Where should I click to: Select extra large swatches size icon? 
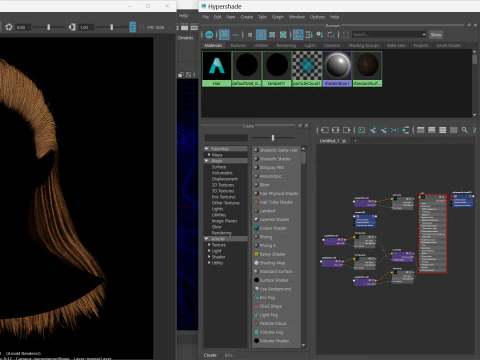click(283, 34)
